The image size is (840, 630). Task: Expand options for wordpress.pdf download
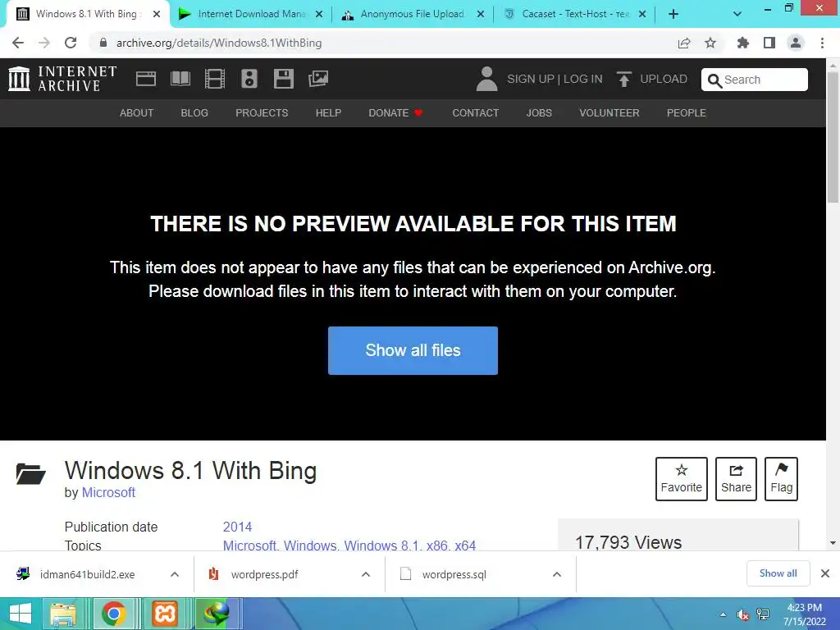[366, 574]
